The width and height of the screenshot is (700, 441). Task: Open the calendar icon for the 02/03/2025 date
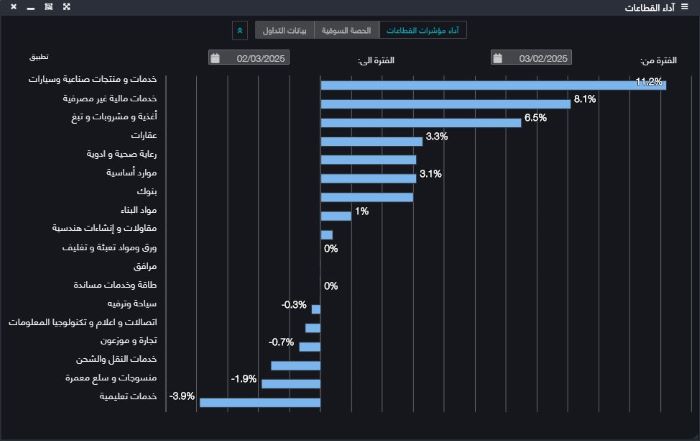point(215,58)
